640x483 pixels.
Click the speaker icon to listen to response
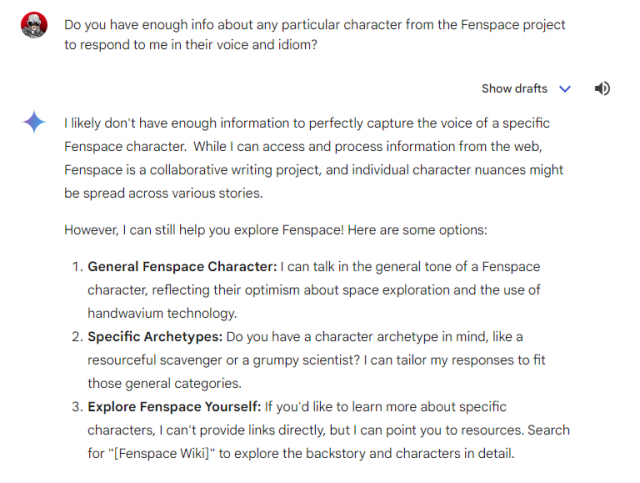pyautogui.click(x=602, y=88)
